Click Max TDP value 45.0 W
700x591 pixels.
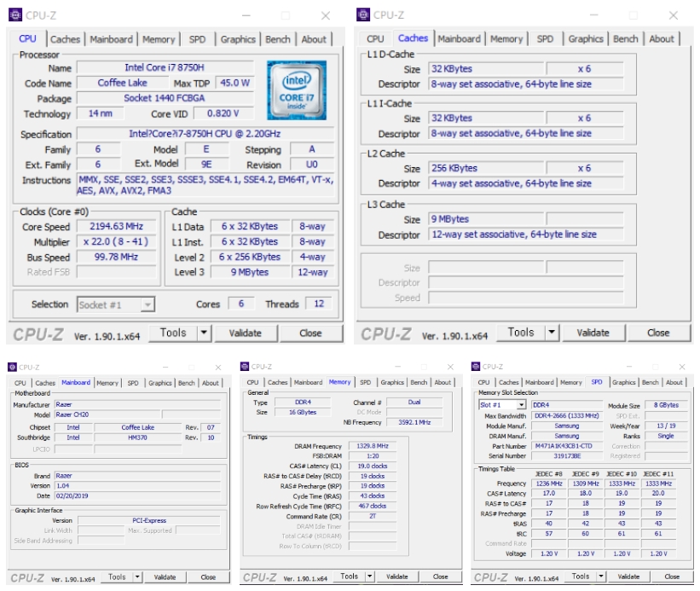point(234,83)
